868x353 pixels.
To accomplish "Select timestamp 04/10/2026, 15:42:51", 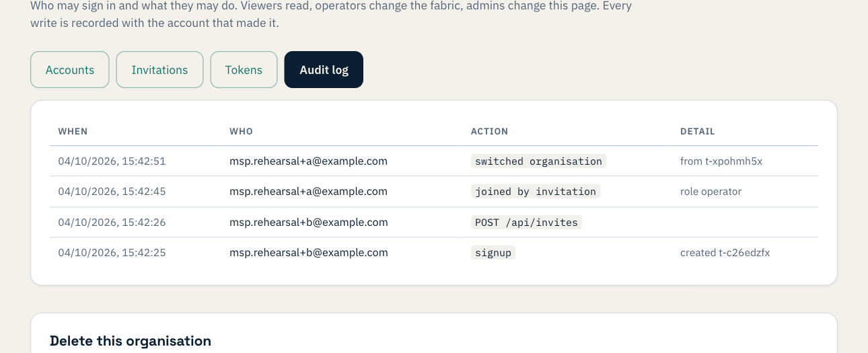I will (112, 161).
